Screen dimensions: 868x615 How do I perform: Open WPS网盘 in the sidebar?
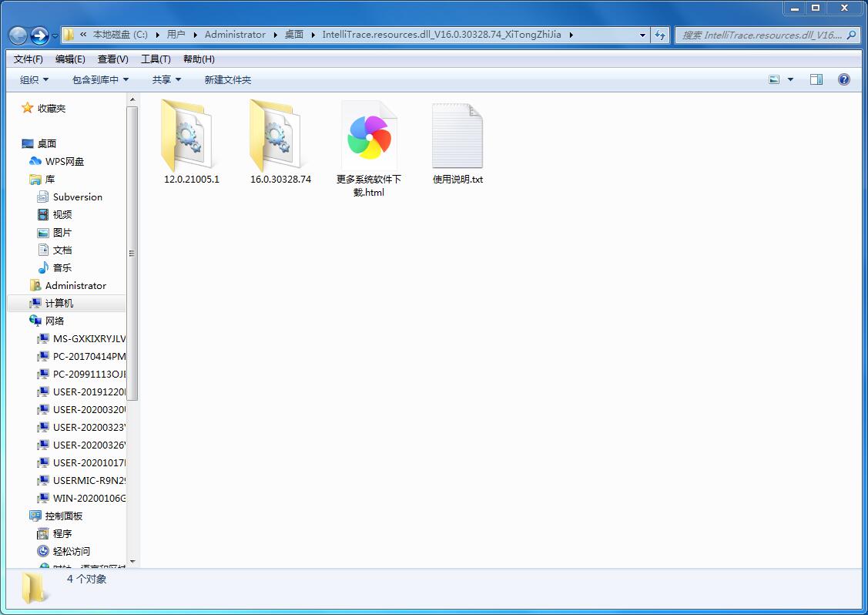[64, 161]
